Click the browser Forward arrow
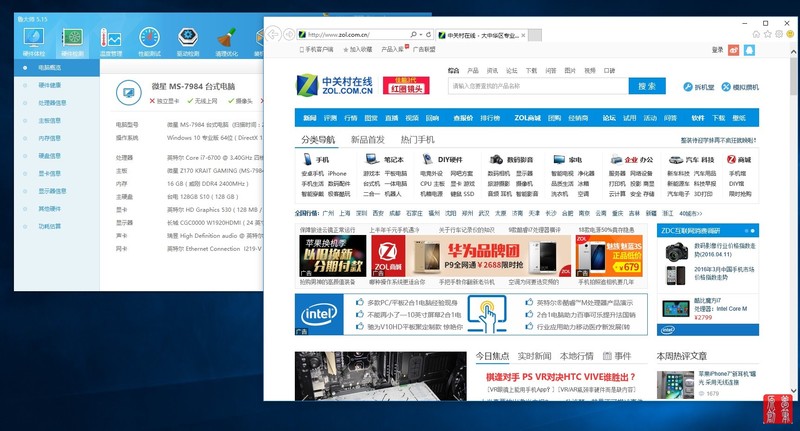 pos(289,34)
